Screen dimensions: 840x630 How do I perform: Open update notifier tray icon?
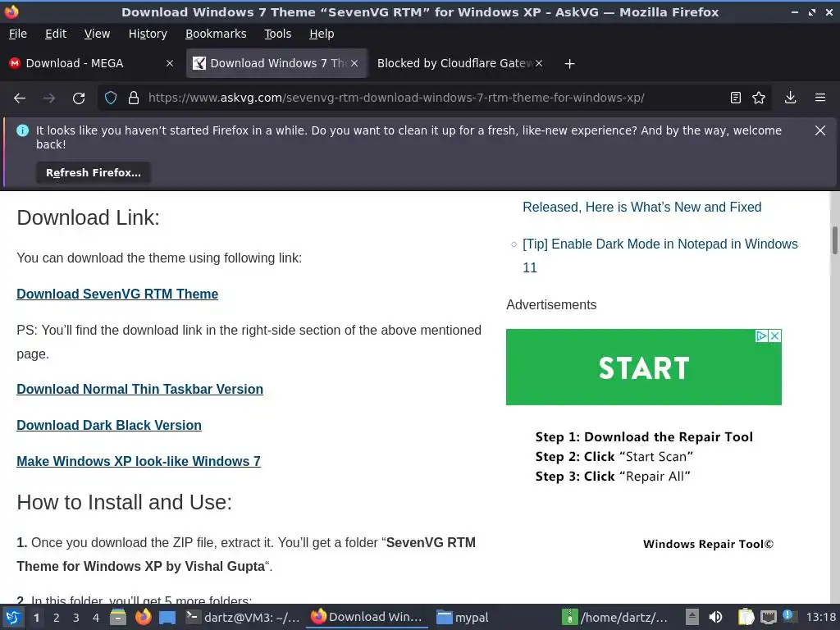tap(788, 616)
